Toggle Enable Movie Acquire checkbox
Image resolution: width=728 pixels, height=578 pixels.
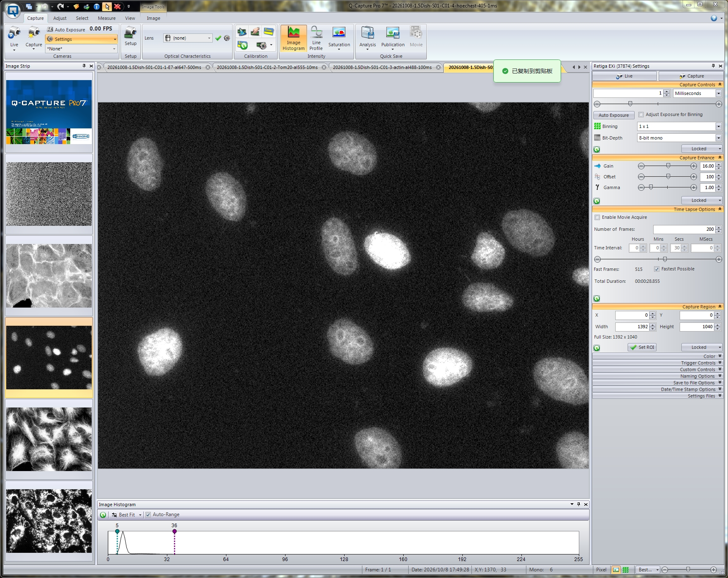point(597,218)
